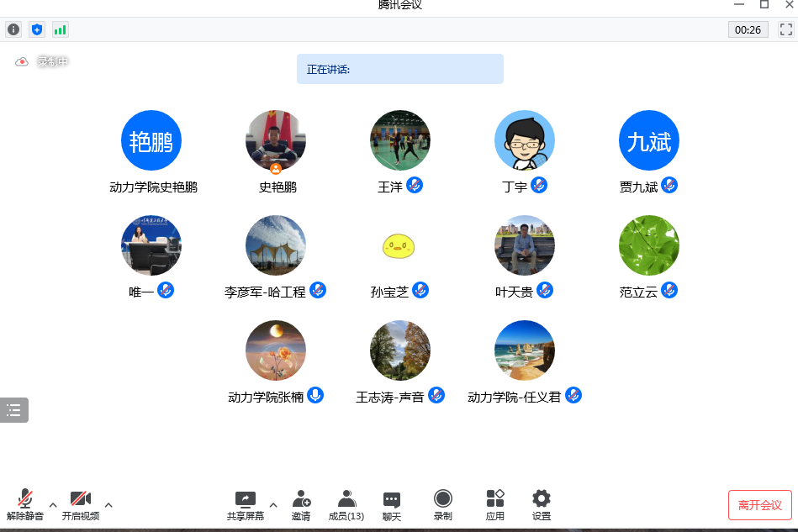The image size is (798, 532).
Task: Open the Settings (设置) gear
Action: click(542, 505)
